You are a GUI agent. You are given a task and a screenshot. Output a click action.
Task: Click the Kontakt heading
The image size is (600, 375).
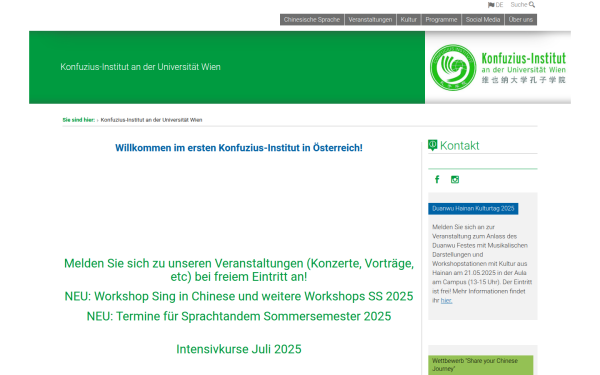[459, 145]
